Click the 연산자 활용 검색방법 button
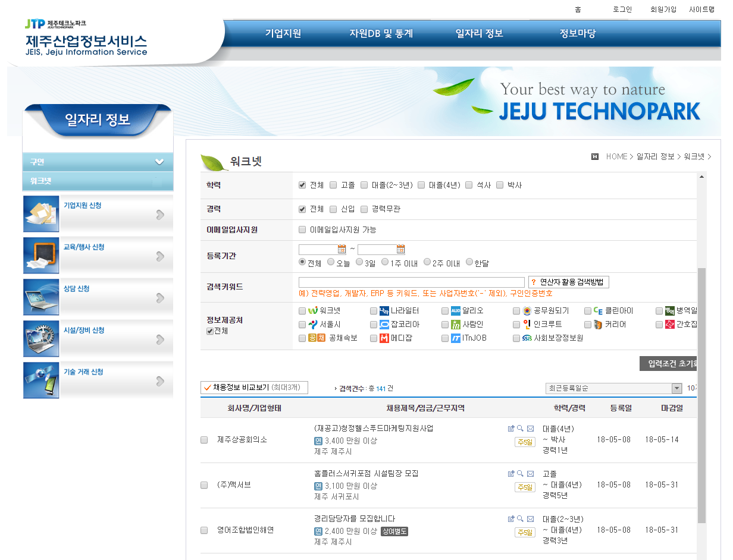Viewport: 733px width, 560px height. (568, 282)
